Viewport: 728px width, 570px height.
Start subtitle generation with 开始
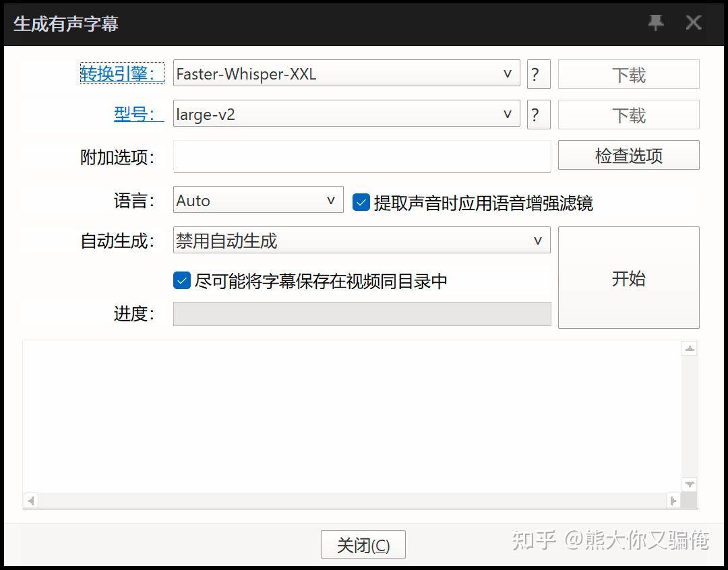click(629, 278)
